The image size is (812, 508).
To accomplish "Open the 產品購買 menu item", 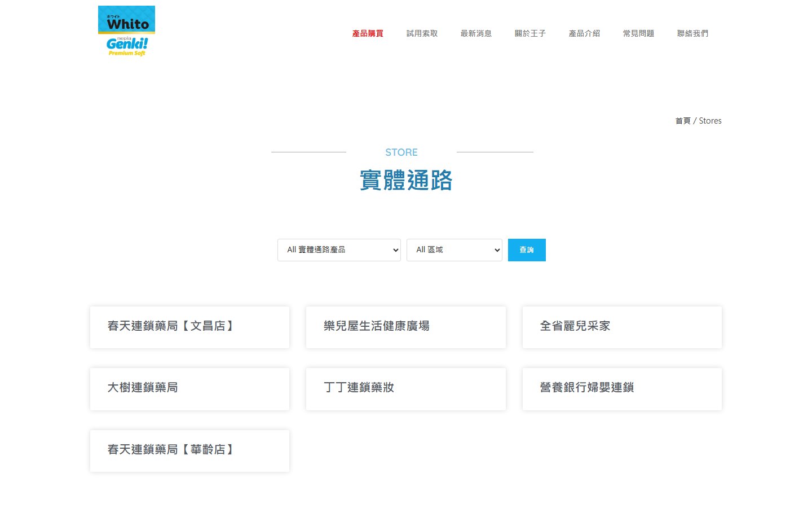I will [368, 33].
